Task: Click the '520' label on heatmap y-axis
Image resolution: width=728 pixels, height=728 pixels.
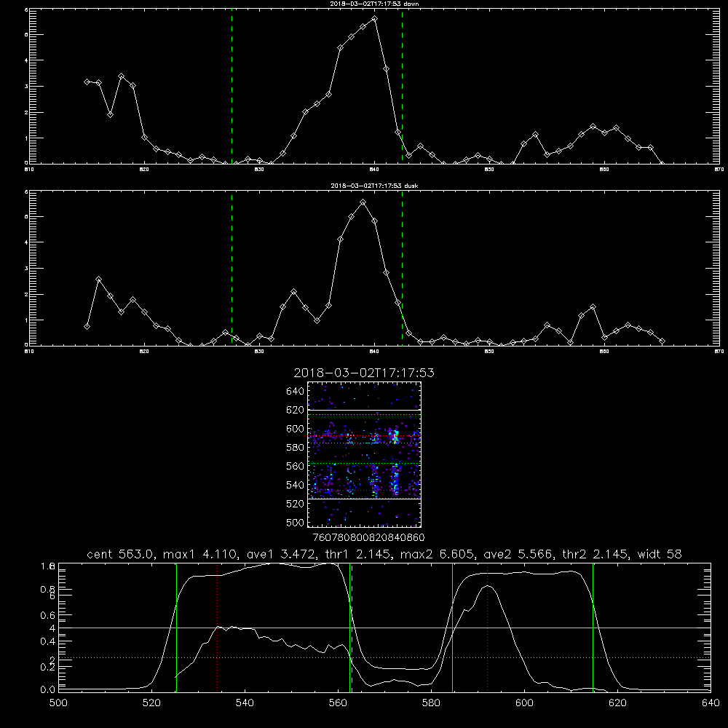Action: tap(296, 504)
